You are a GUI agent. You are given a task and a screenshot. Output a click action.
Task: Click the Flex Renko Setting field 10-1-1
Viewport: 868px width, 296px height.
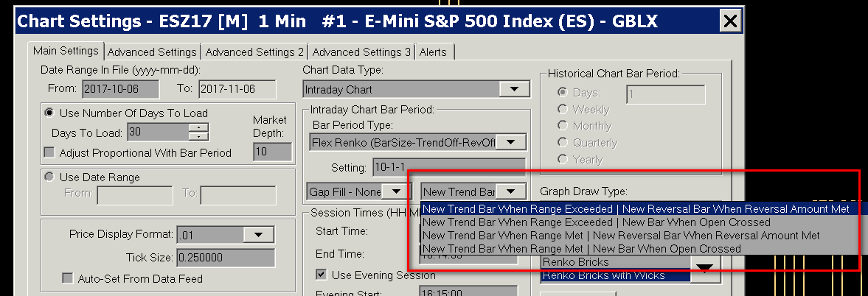448,168
